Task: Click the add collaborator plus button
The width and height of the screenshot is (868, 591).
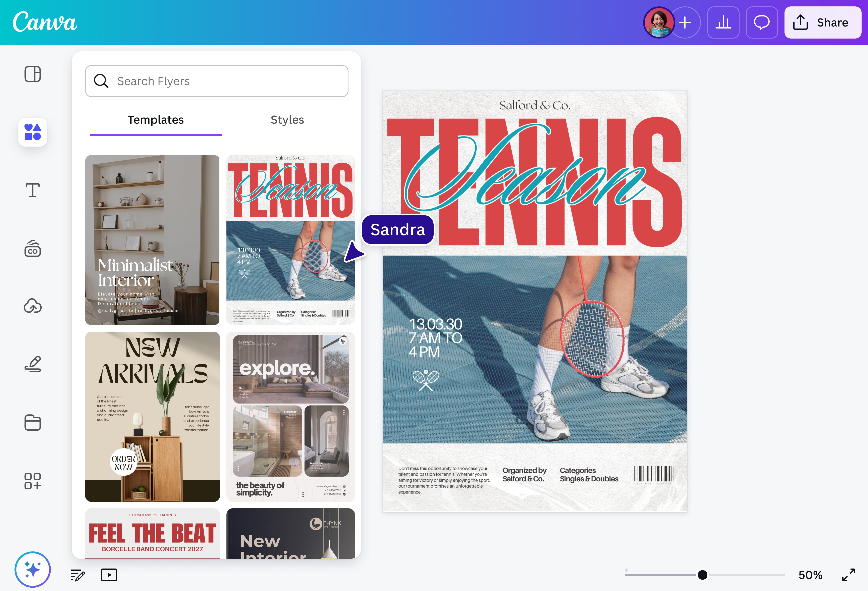Action: (685, 22)
